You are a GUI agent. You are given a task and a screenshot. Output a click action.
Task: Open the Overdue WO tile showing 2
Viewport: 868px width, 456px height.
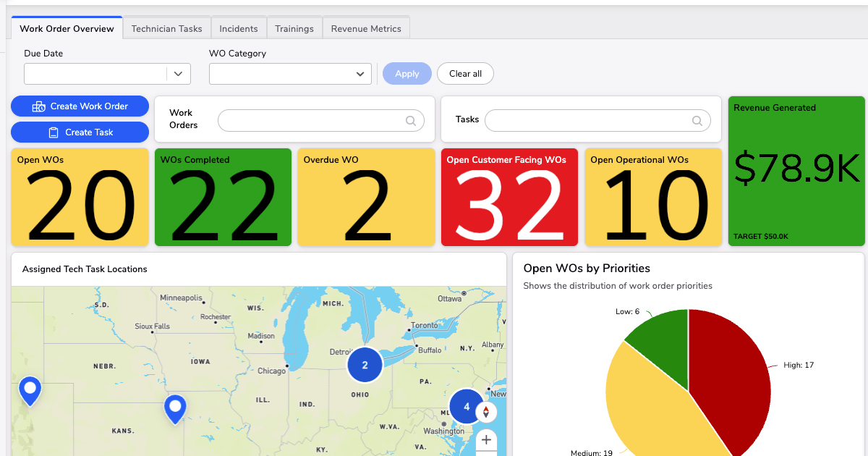pyautogui.click(x=366, y=198)
